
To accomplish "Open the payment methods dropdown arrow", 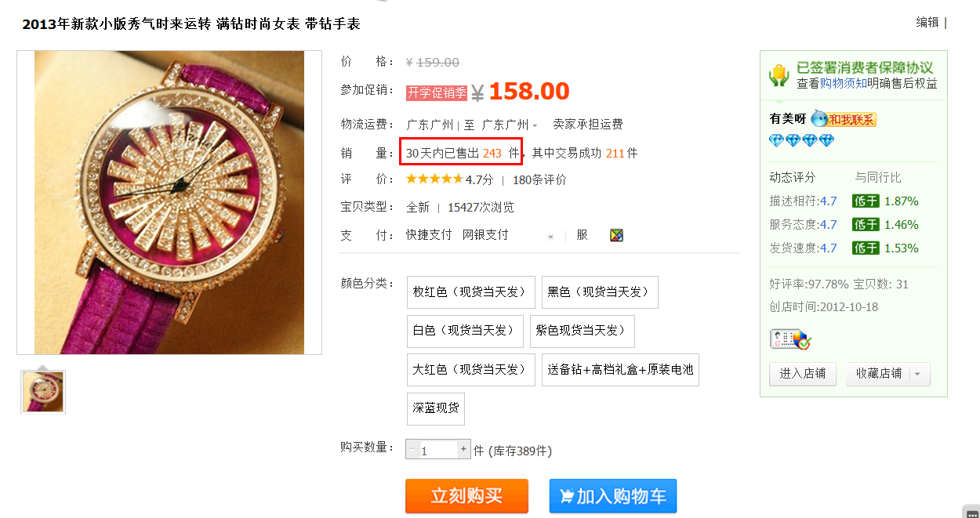I will pos(550,236).
